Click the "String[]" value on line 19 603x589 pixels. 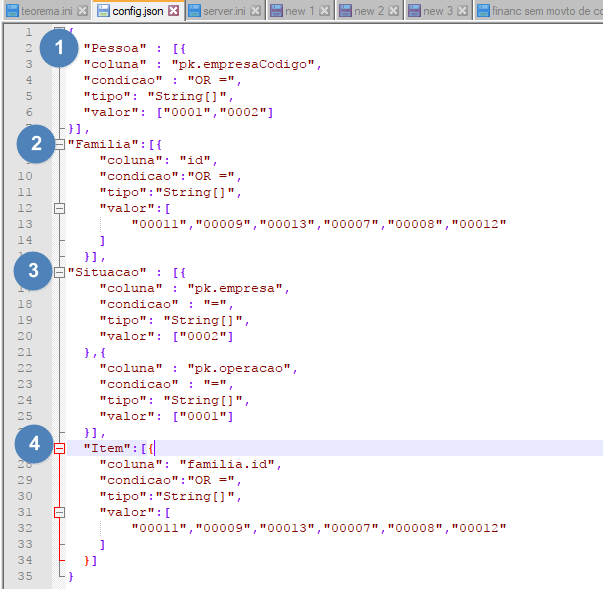[203, 320]
